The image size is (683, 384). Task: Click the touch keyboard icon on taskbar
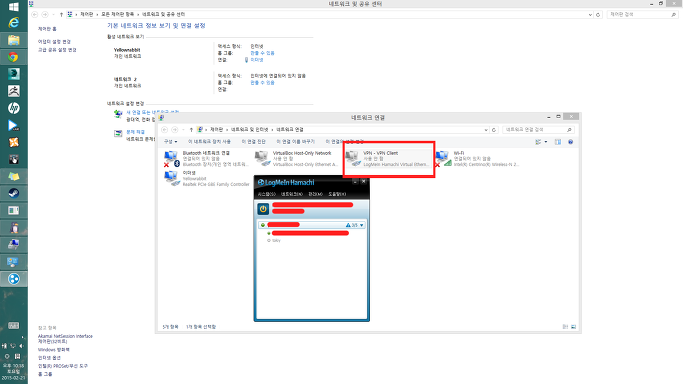(14, 326)
